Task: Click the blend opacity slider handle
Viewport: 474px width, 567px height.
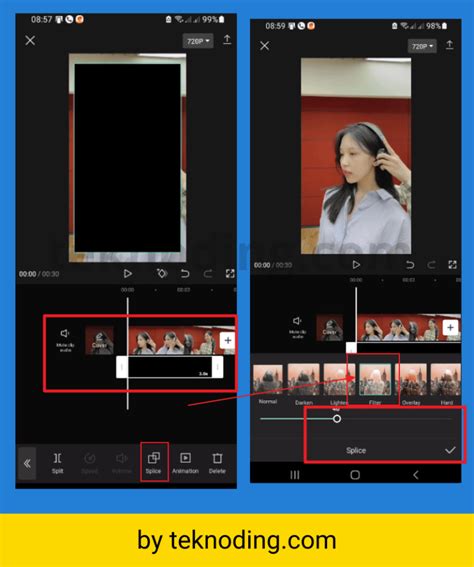Action: (337, 419)
